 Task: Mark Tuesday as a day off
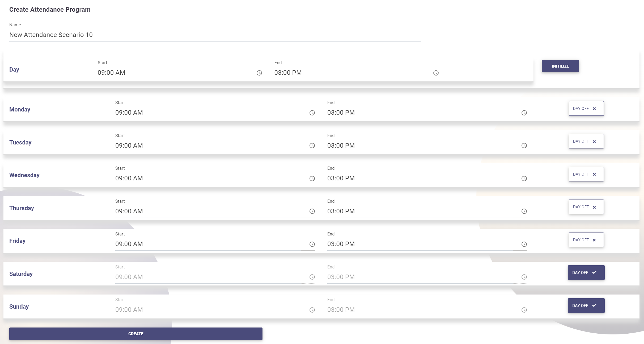pyautogui.click(x=586, y=141)
